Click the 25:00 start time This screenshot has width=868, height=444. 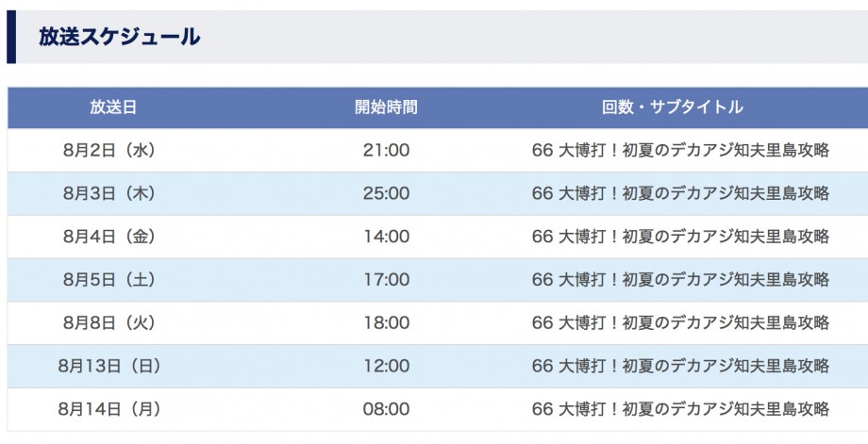(x=387, y=193)
